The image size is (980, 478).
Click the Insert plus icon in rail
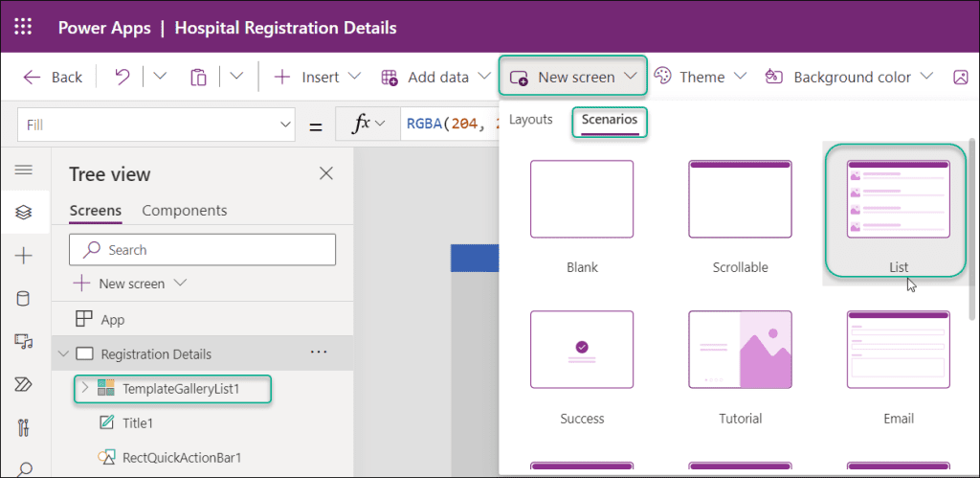tap(24, 255)
